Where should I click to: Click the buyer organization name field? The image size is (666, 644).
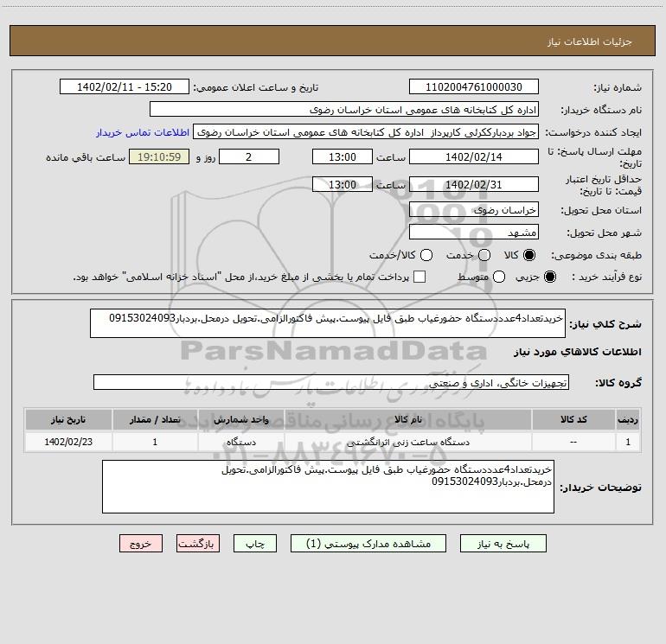coord(344,109)
